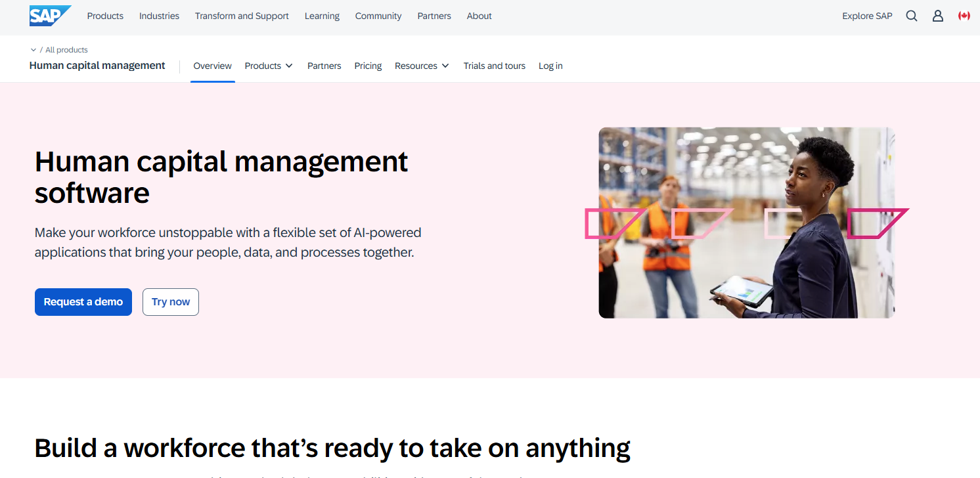Switch to the Overview tab

point(212,66)
